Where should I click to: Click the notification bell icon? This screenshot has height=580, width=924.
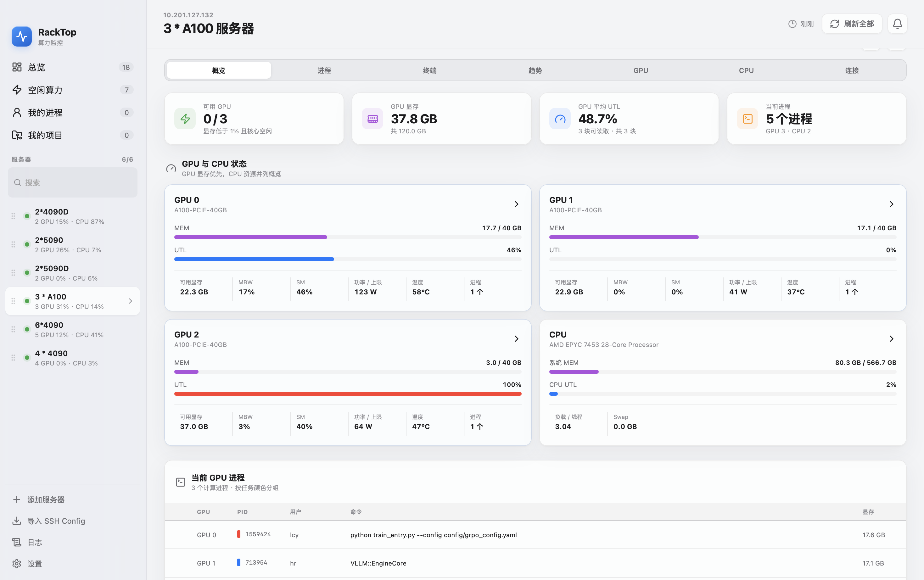click(x=897, y=24)
